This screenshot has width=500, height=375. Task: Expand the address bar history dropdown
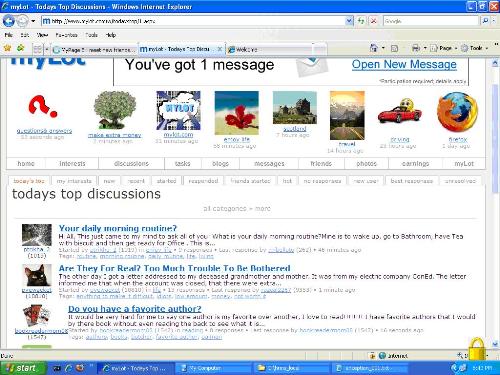click(x=349, y=21)
